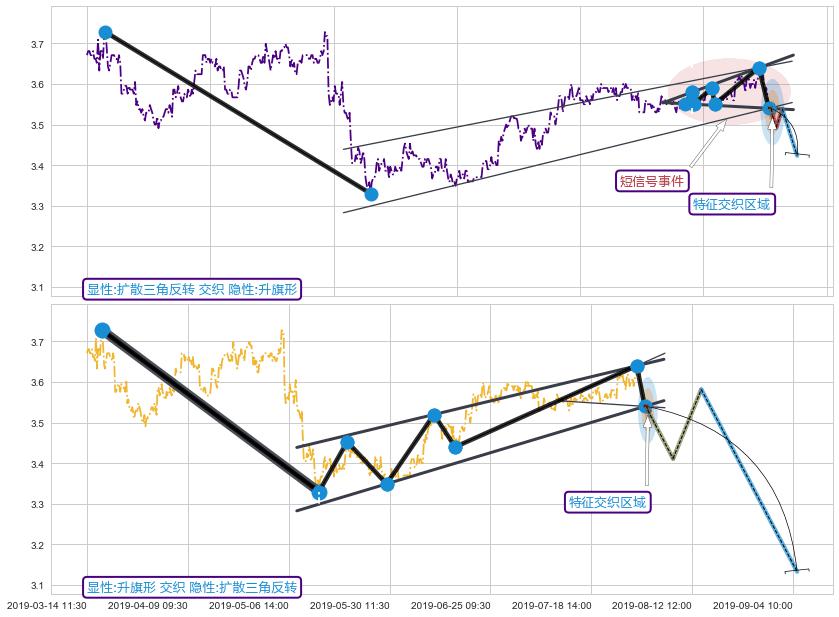Select the top chart's low-point marker near 3.33
Screen dimensions: 839x617
[x=371, y=194]
